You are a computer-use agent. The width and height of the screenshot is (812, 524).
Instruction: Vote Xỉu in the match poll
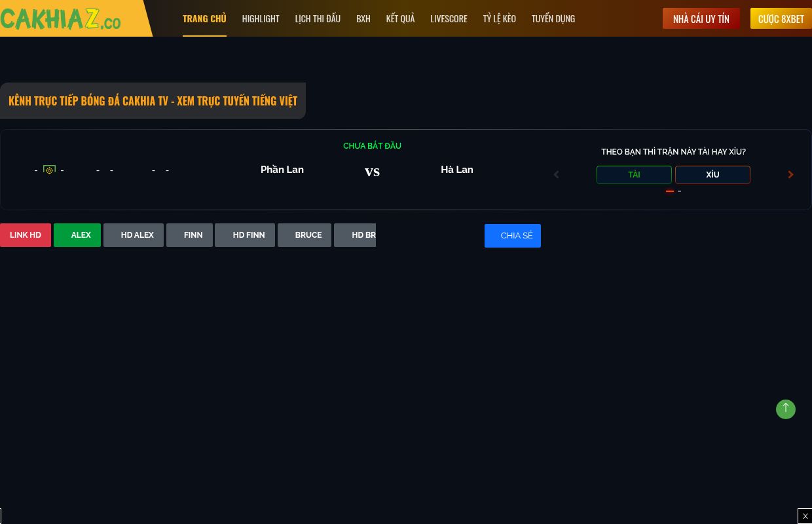(712, 175)
